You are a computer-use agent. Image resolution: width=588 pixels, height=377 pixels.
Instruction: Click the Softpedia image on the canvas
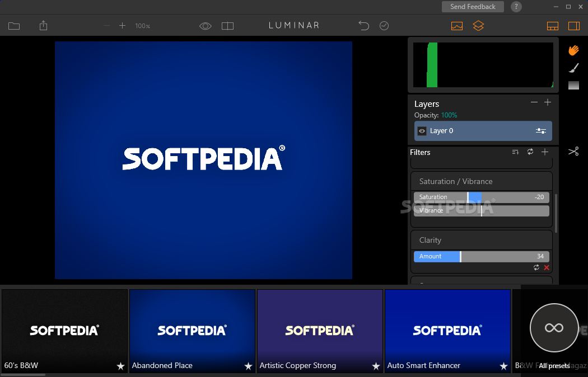[x=203, y=160]
